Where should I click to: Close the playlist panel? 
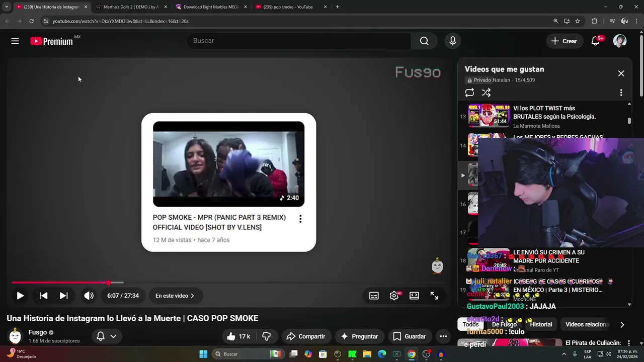(621, 73)
